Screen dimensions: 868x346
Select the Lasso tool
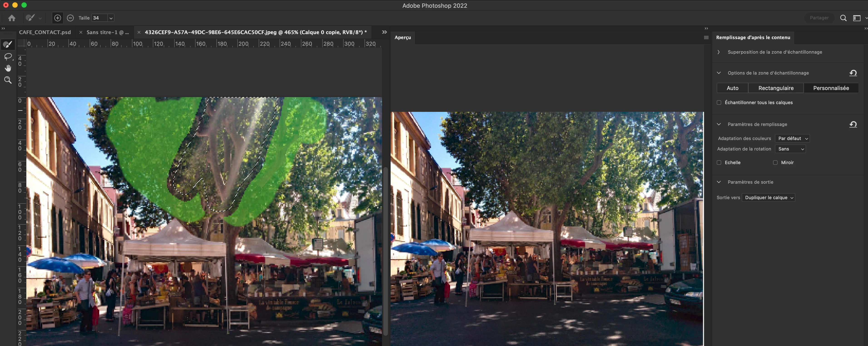pyautogui.click(x=8, y=56)
